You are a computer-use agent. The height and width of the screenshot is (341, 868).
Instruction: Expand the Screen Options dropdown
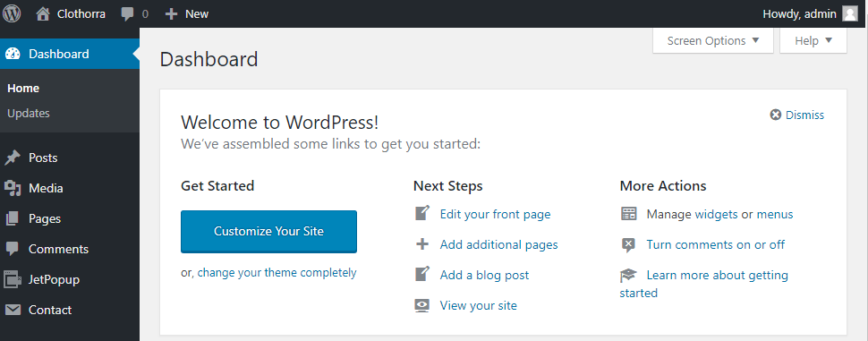(x=713, y=41)
